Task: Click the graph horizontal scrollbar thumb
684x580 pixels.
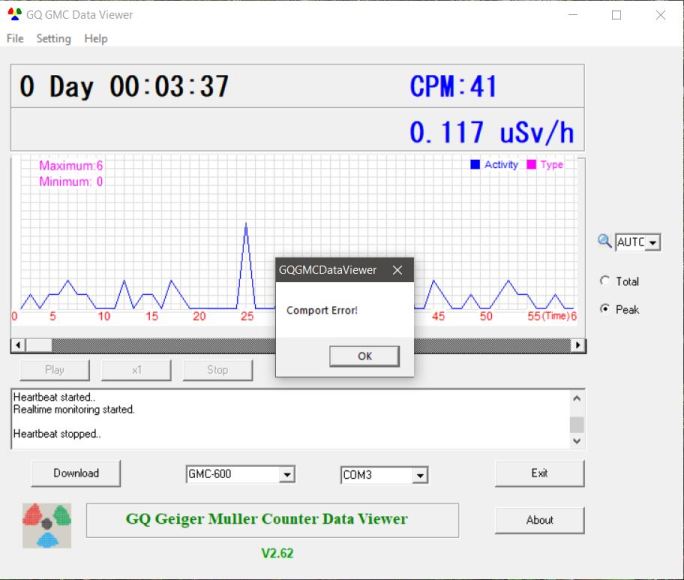Action: [x=39, y=345]
